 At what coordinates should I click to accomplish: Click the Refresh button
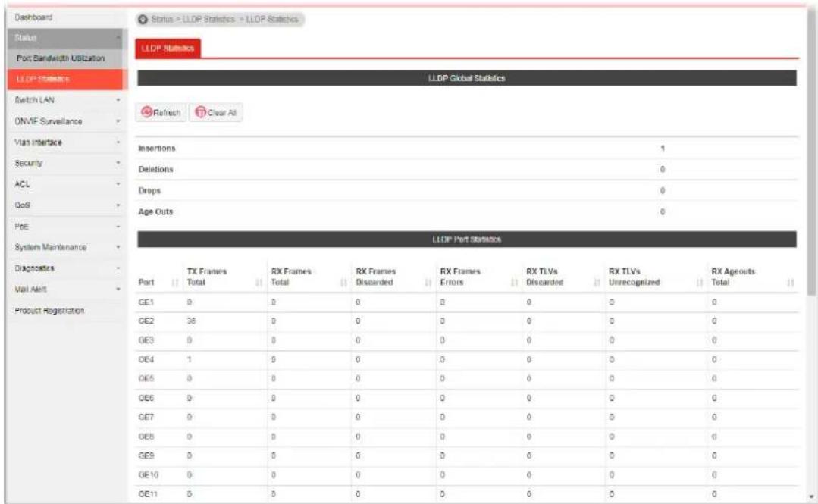click(161, 112)
